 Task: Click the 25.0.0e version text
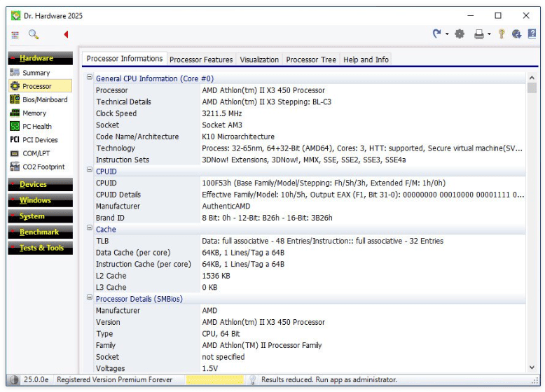point(36,380)
